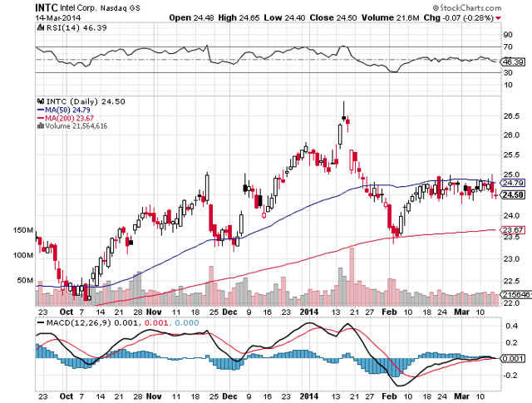This screenshot has width=532, height=403.
Task: Click the 50M volume axis label
Action: click(x=25, y=281)
